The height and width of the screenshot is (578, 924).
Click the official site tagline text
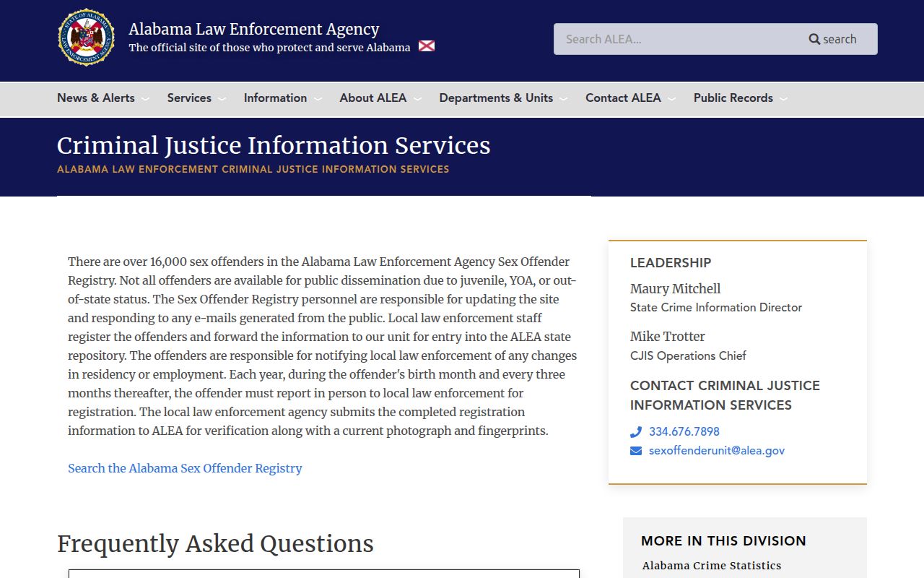pyautogui.click(x=269, y=48)
